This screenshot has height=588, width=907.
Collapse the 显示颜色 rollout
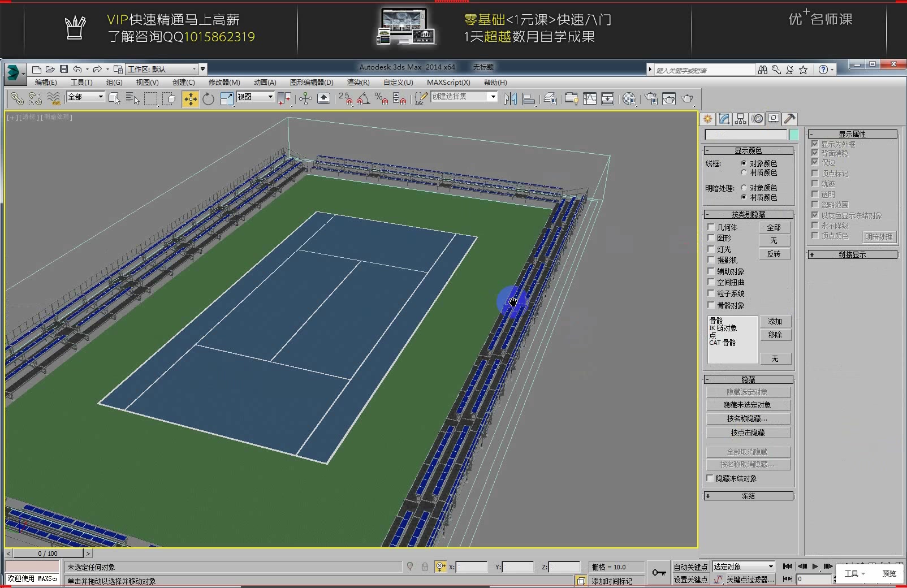748,150
